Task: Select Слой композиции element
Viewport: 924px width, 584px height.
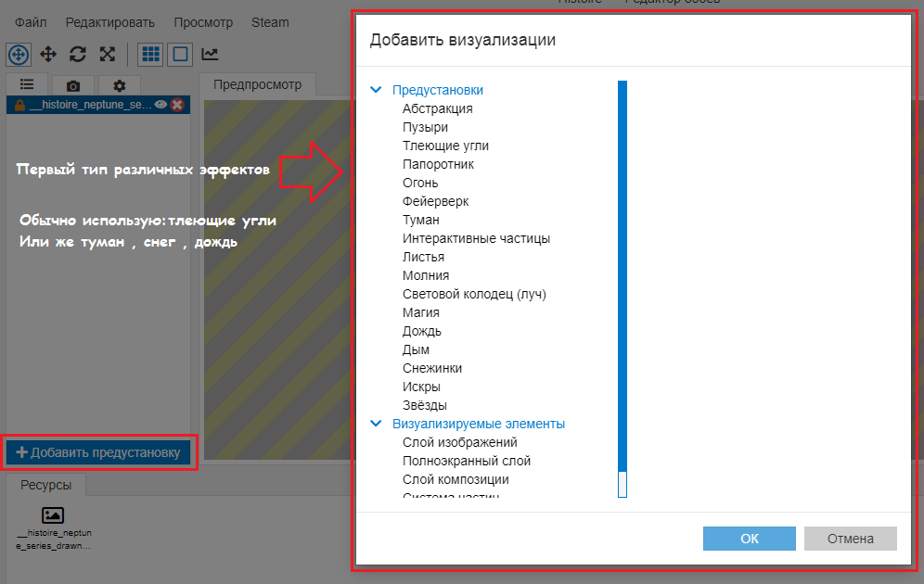Action: point(456,480)
